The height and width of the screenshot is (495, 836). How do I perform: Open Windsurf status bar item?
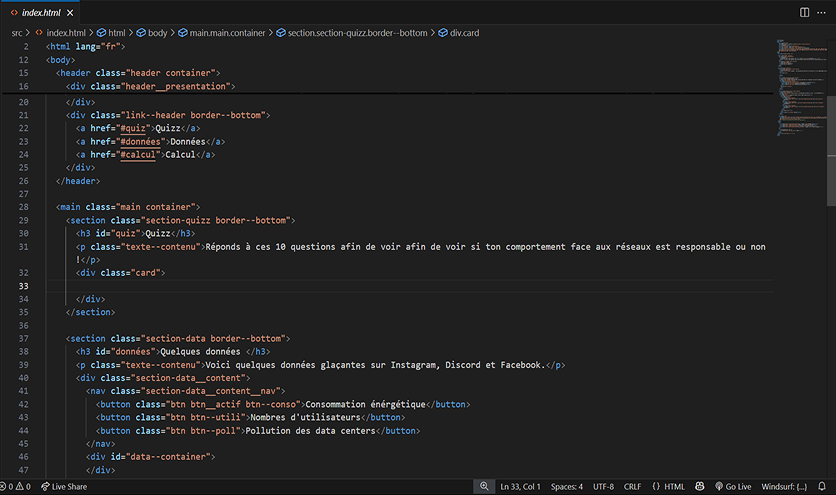tap(784, 486)
